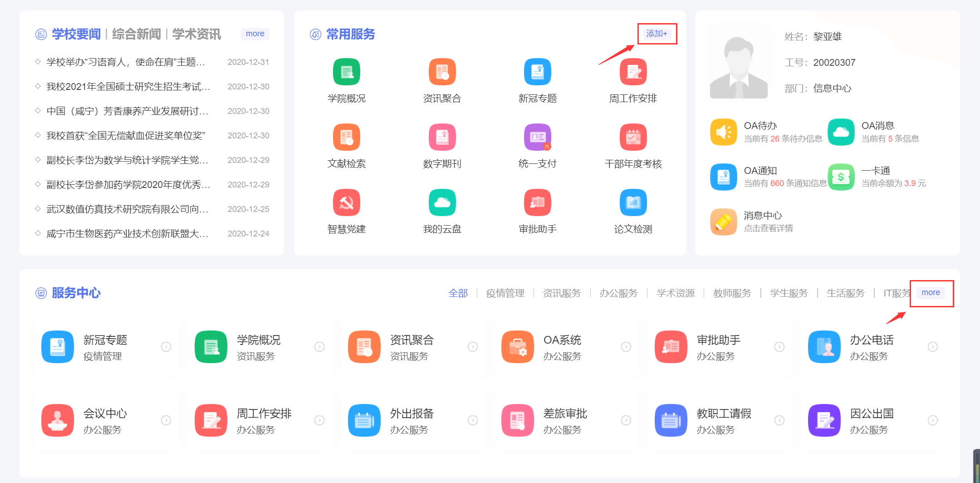The height and width of the screenshot is (483, 980).
Task: Select the 办公服务 category tab
Action: pyautogui.click(x=619, y=293)
